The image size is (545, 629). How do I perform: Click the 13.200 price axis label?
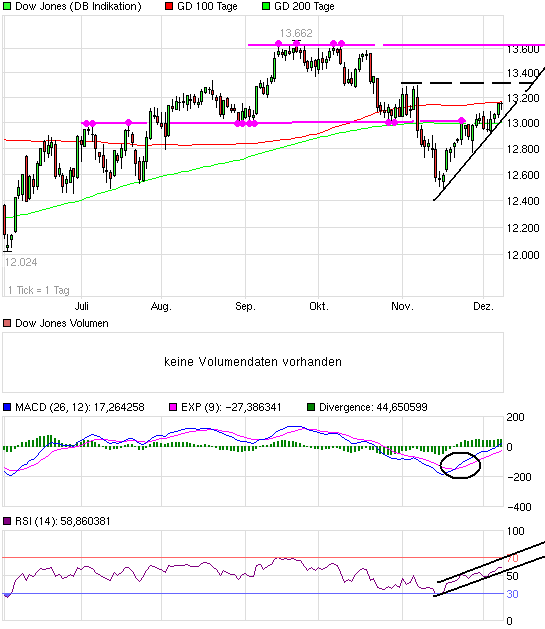click(523, 98)
